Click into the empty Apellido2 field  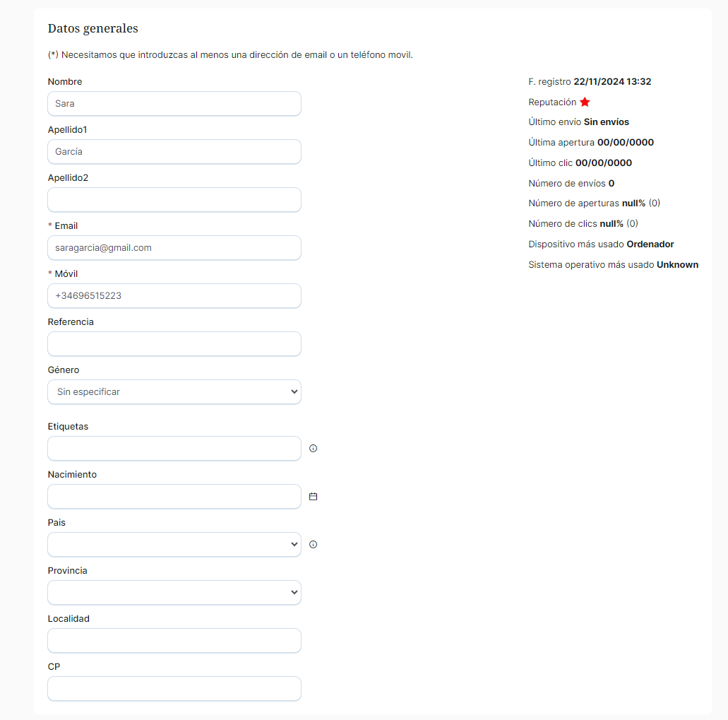[x=174, y=200]
